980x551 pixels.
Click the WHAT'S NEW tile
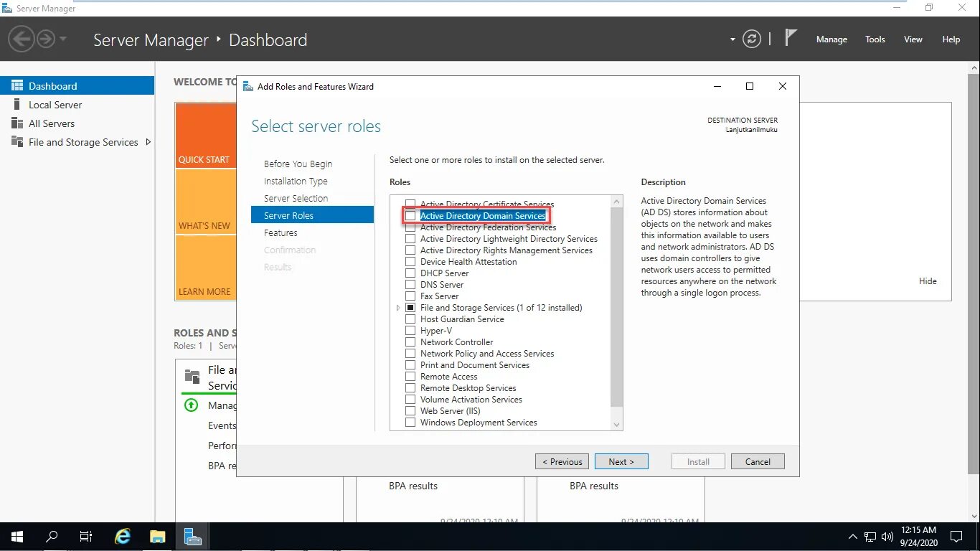pyautogui.click(x=206, y=202)
